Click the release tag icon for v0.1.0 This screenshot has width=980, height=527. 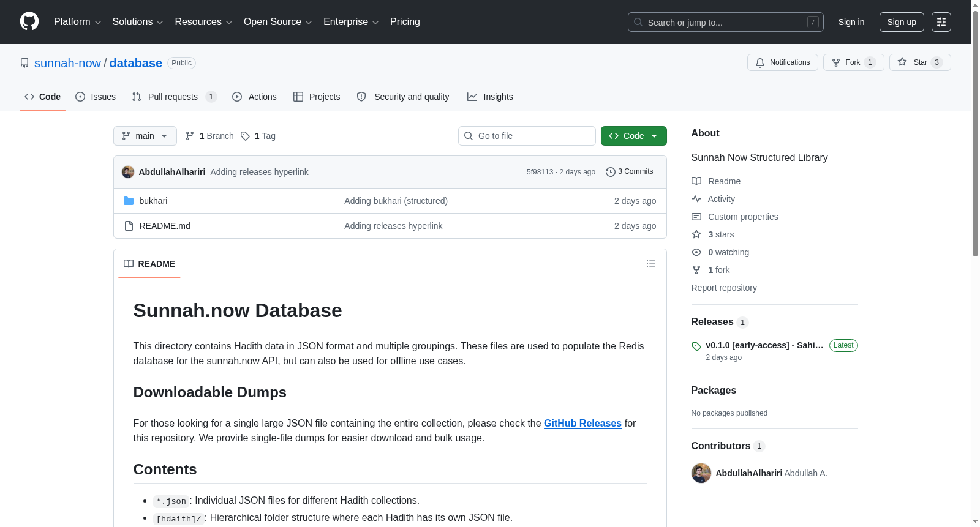coord(696,346)
